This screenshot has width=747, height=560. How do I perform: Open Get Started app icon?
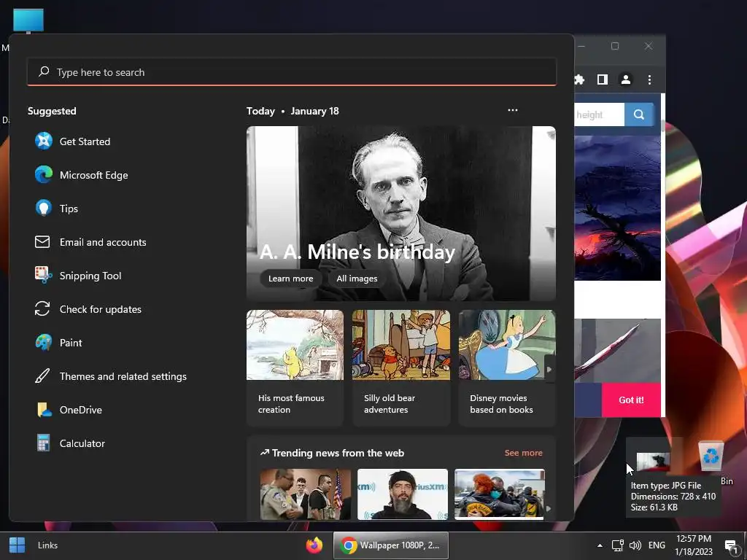(43, 141)
